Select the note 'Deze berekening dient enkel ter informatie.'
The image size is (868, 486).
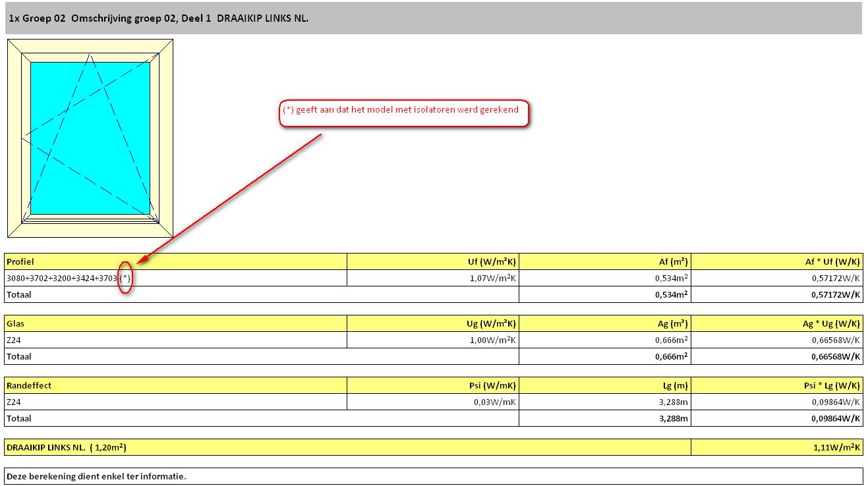pos(433,476)
